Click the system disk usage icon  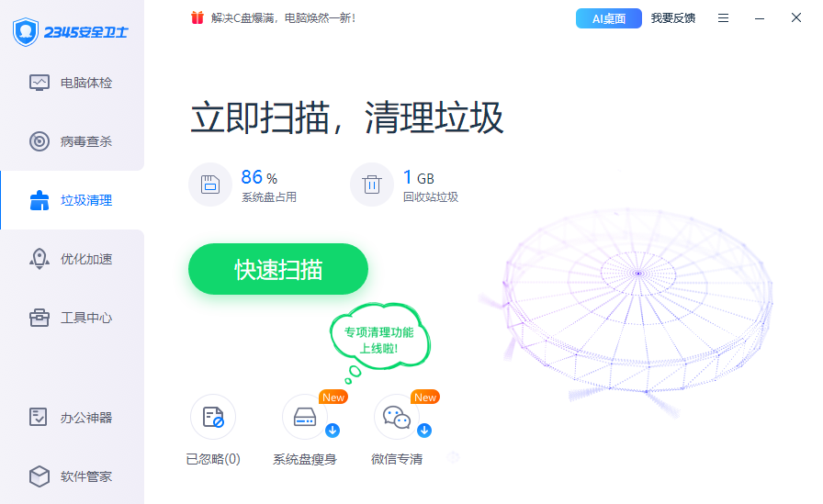(210, 185)
